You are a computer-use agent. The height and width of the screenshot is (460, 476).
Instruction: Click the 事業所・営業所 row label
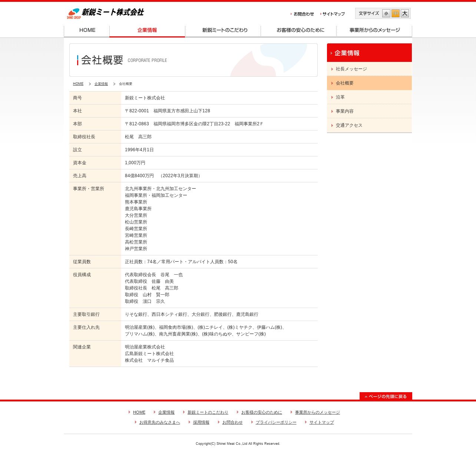pos(89,189)
